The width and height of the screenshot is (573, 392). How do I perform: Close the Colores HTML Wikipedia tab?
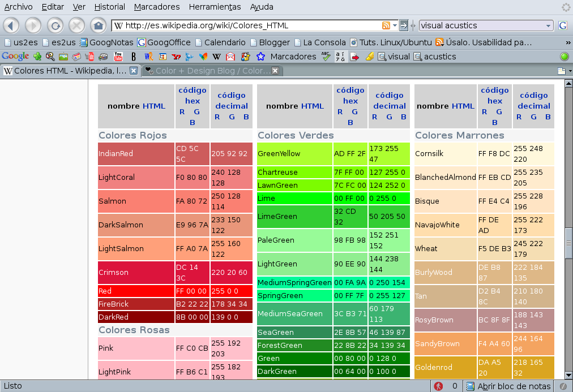[134, 71]
